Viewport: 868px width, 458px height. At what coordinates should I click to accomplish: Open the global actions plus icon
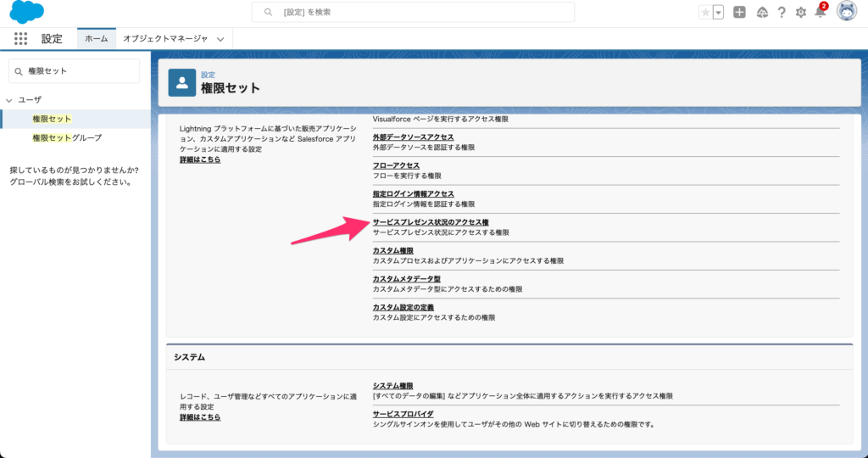tap(740, 12)
